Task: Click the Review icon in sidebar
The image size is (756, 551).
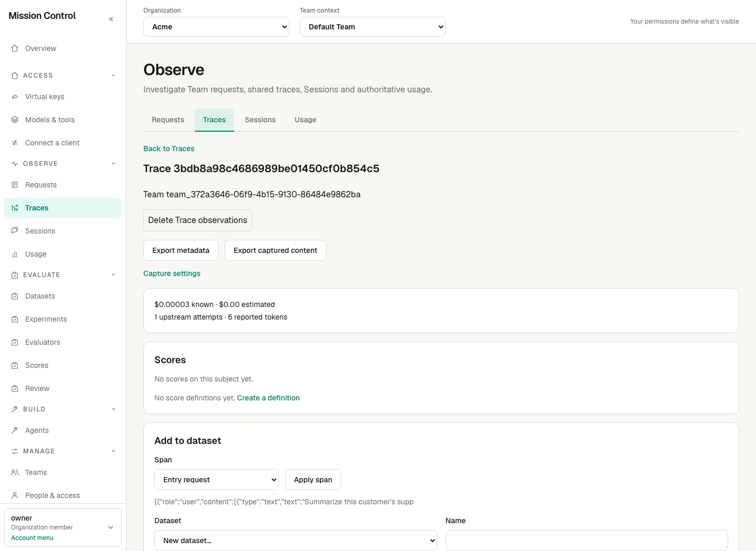Action: point(15,388)
